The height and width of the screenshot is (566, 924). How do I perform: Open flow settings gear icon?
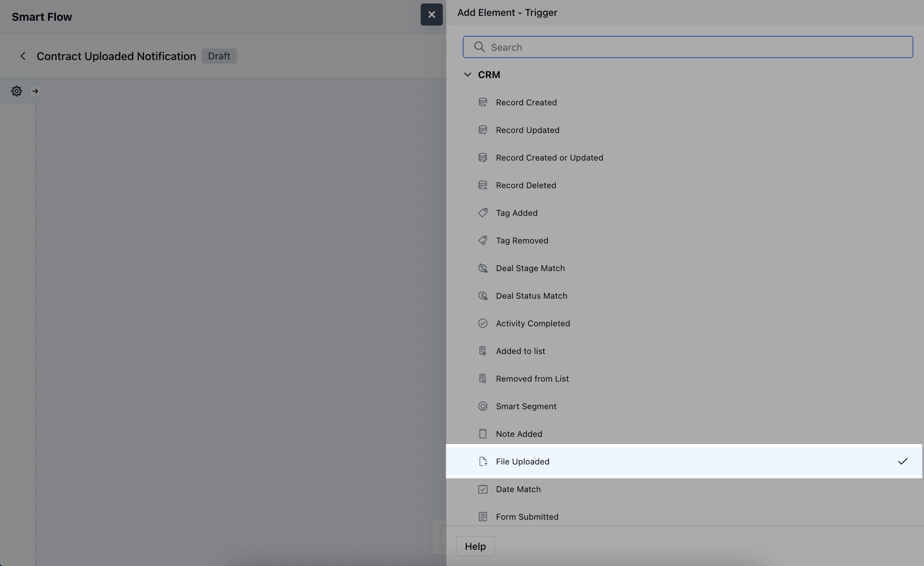(x=17, y=91)
